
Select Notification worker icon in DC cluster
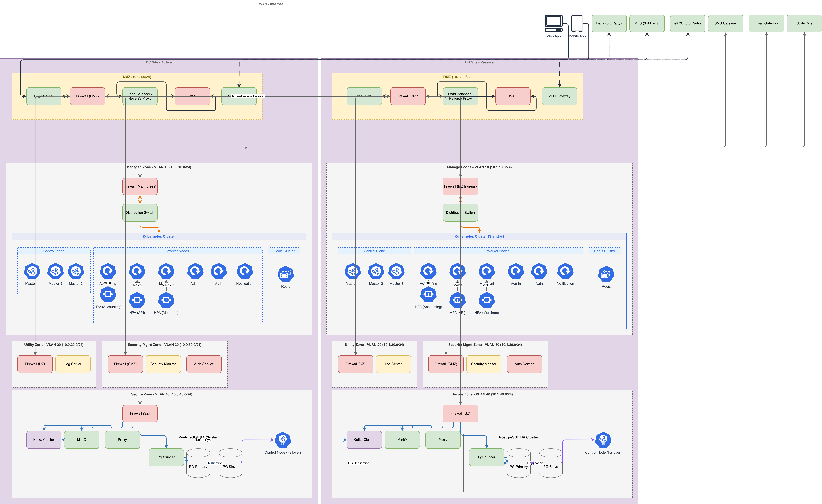(x=245, y=271)
